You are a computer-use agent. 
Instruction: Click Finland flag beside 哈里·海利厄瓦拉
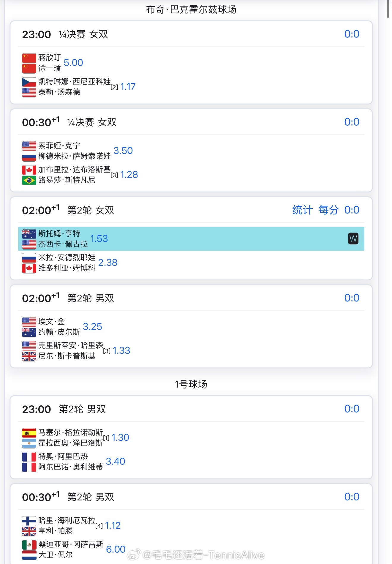pos(29,520)
